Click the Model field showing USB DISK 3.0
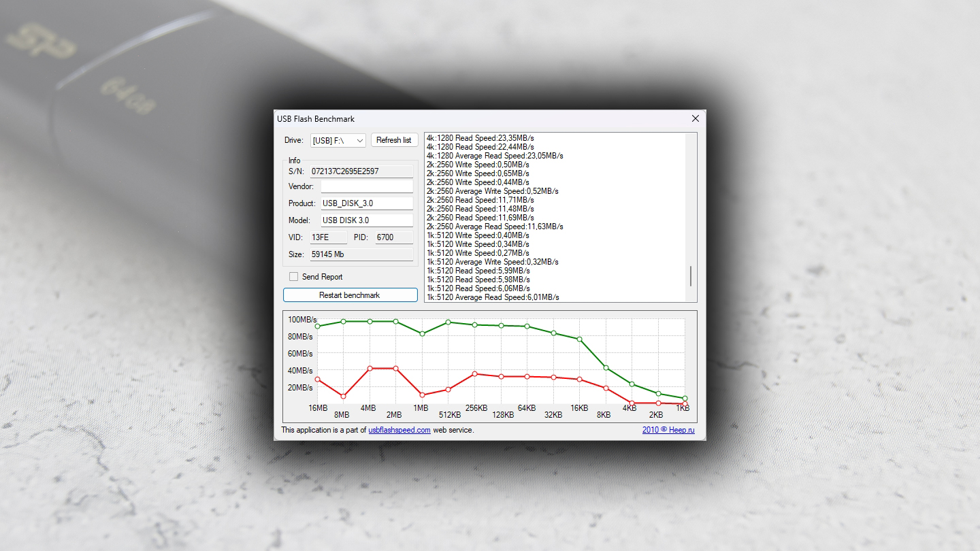 (x=367, y=220)
